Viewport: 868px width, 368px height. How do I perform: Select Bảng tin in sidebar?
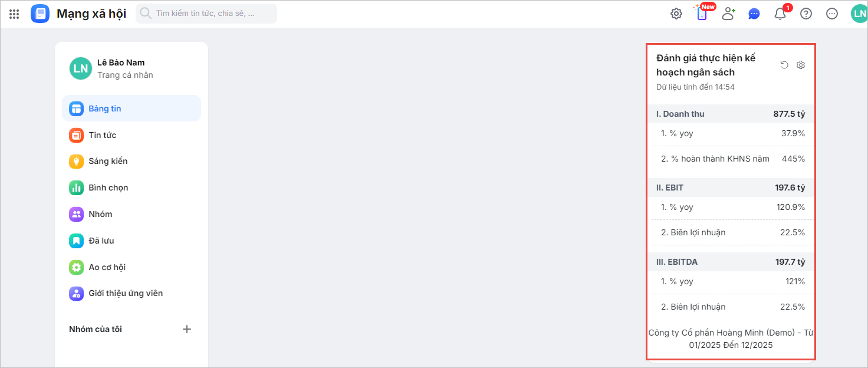131,109
